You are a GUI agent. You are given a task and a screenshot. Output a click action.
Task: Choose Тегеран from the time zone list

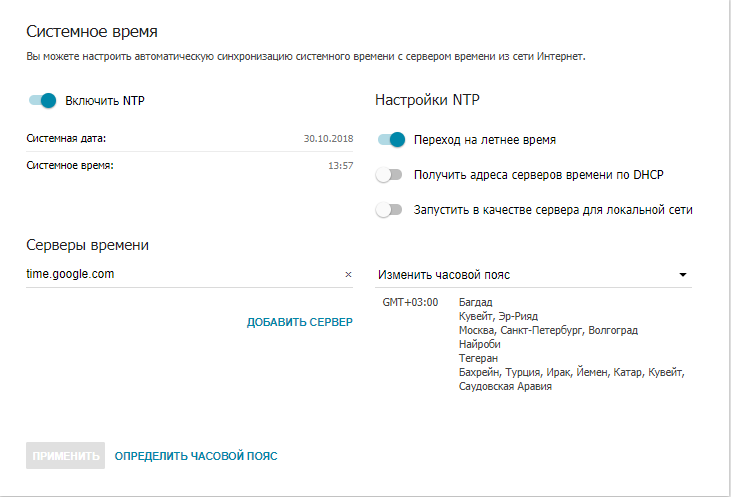[478, 357]
